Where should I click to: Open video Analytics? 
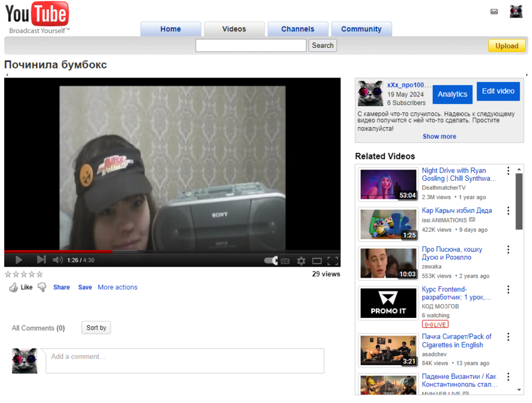click(452, 95)
